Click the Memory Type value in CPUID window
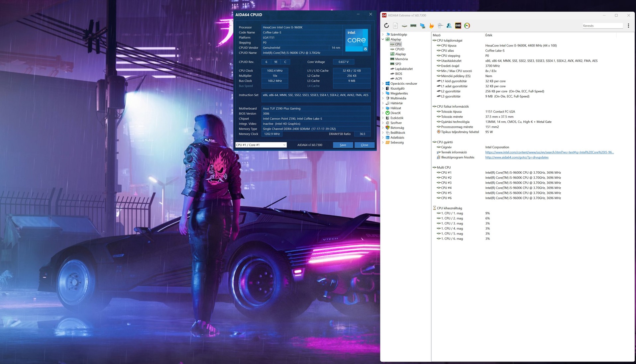The width and height of the screenshot is (636, 364). (x=316, y=129)
